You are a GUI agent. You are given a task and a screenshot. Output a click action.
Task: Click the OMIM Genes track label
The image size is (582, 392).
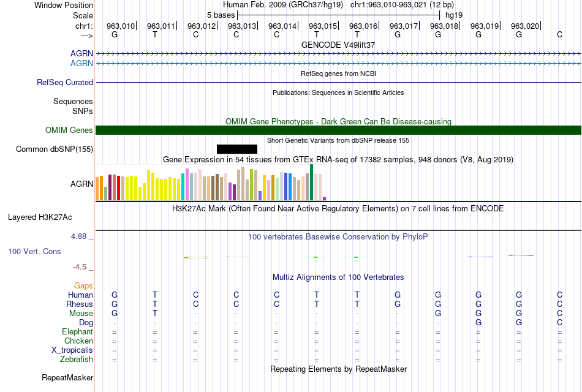69,130
